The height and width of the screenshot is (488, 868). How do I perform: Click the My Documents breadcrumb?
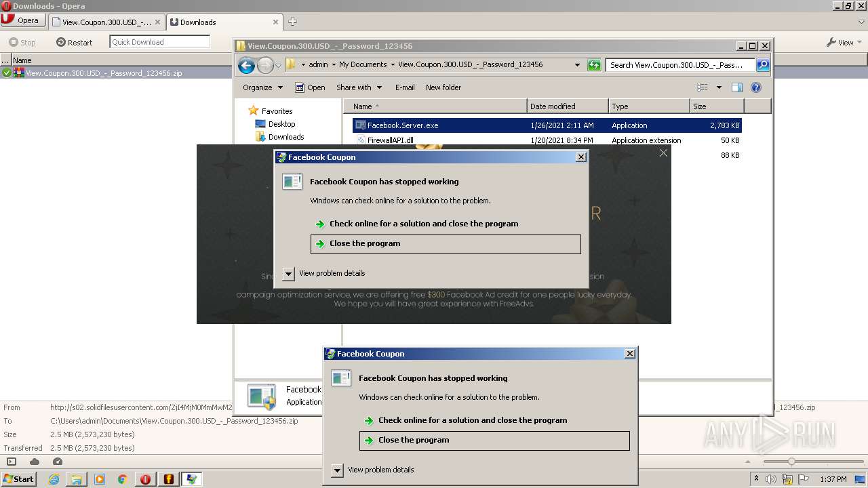[363, 65]
